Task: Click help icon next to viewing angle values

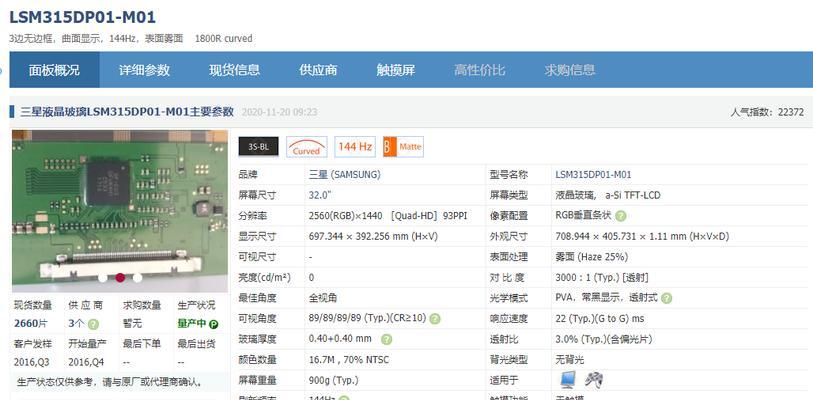Action: pos(435,319)
